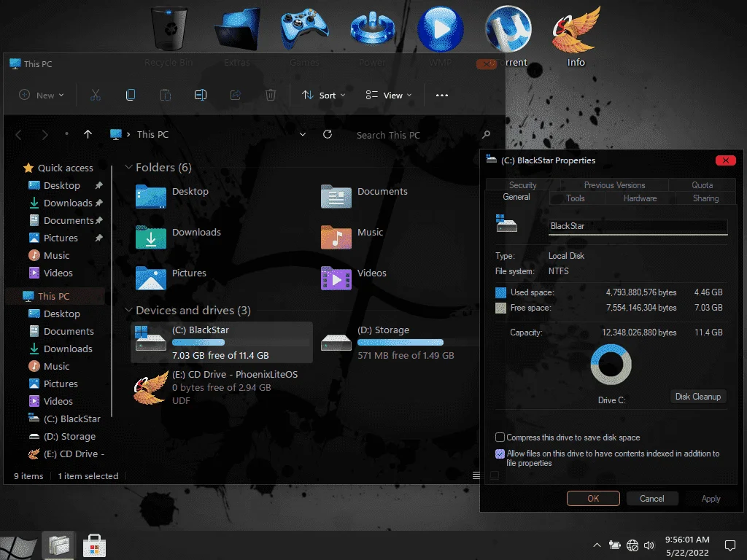This screenshot has width=747, height=560.
Task: Click the Copy icon in Explorer toolbar
Action: (x=130, y=95)
